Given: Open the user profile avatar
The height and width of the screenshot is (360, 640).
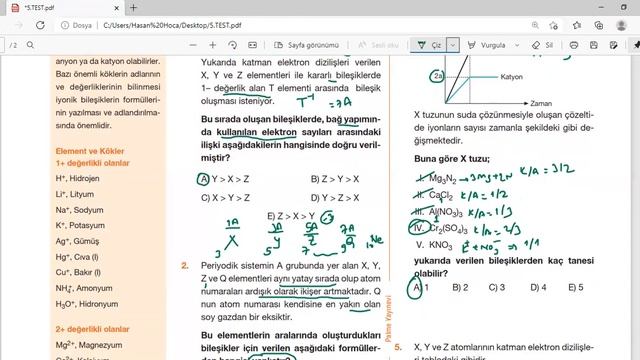Looking at the screenshot, I should click(x=621, y=25).
